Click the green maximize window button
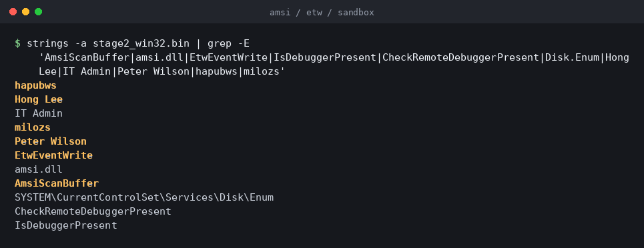 [x=38, y=12]
